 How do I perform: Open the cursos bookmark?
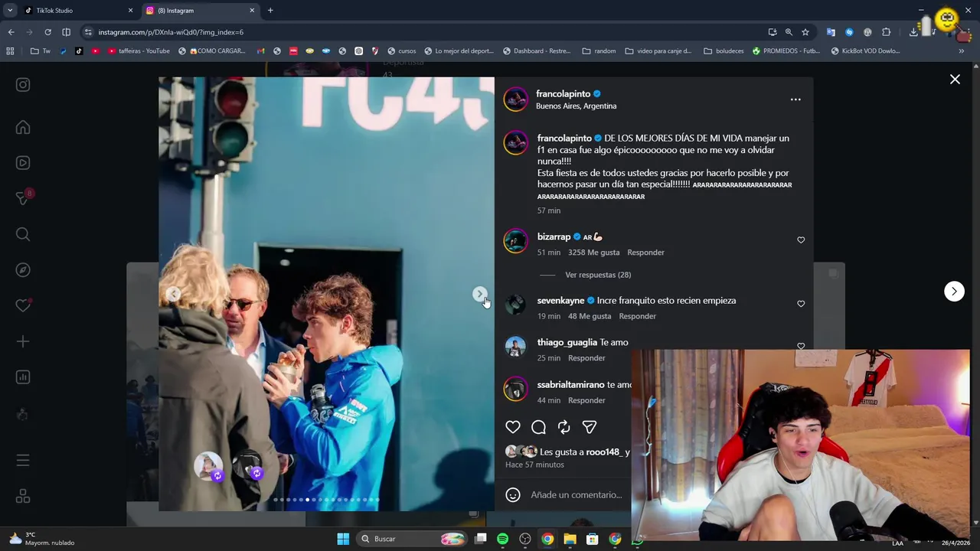point(401,51)
